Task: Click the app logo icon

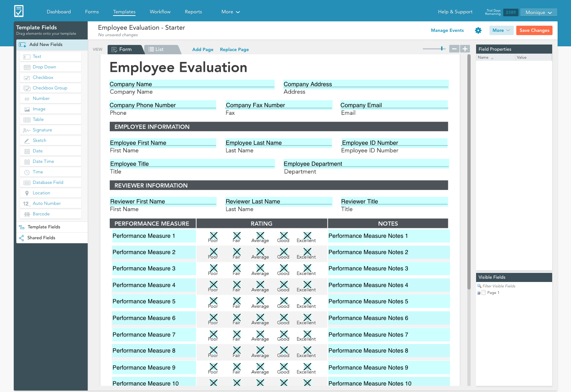Action: click(x=19, y=11)
